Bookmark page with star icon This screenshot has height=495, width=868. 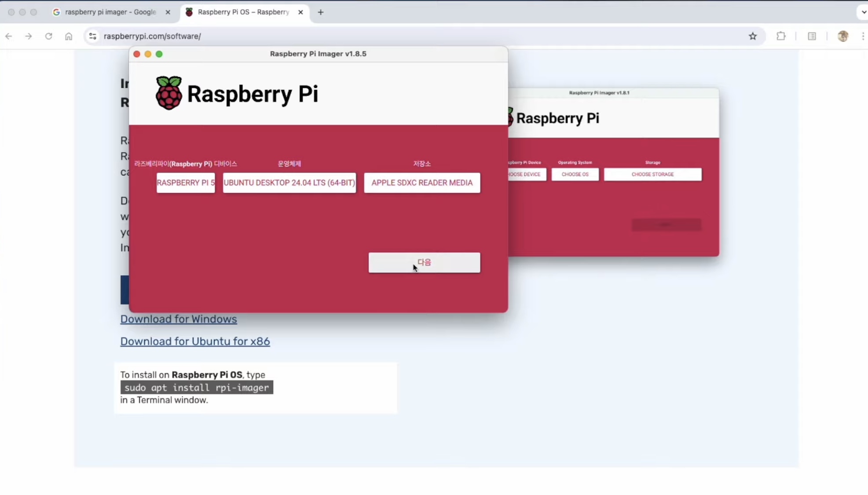[753, 36]
